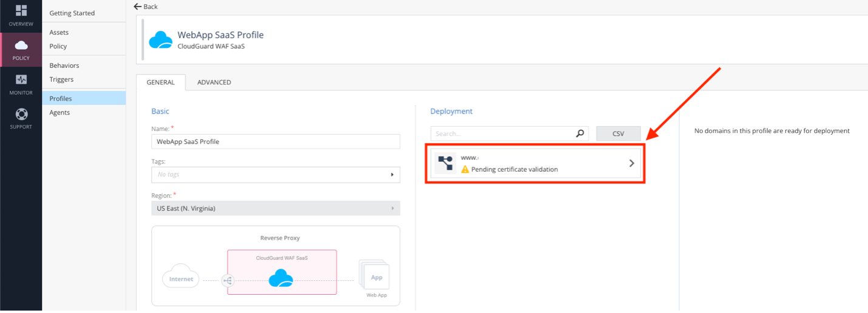Screen dimensions: 868x313
Task: Click the Reverse Proxy diagram label
Action: coord(280,238)
